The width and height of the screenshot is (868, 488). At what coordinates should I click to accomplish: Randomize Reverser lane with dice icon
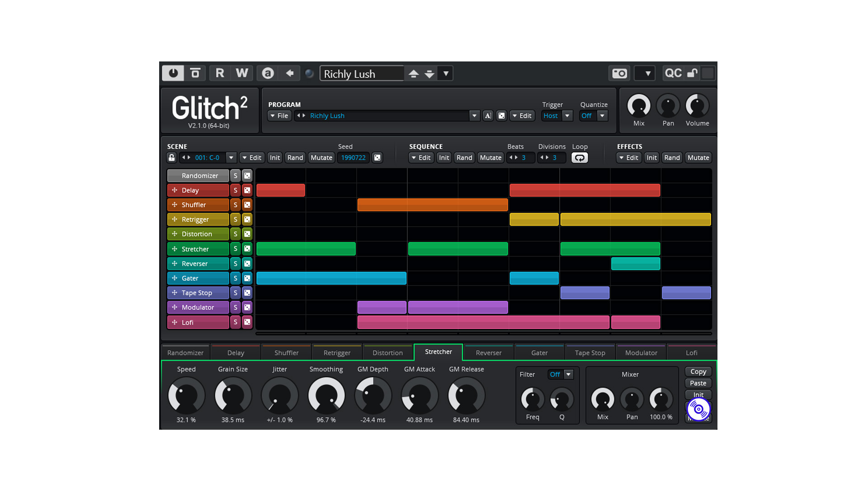pyautogui.click(x=247, y=263)
